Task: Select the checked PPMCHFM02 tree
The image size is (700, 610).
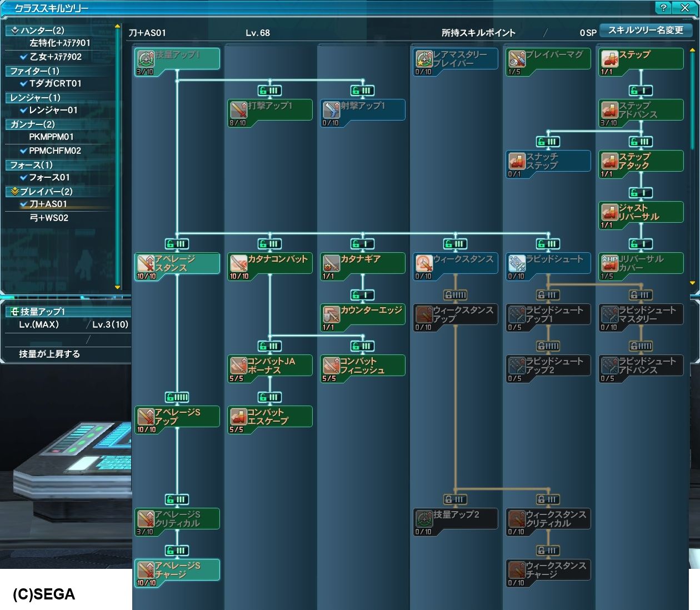Action: [x=55, y=151]
